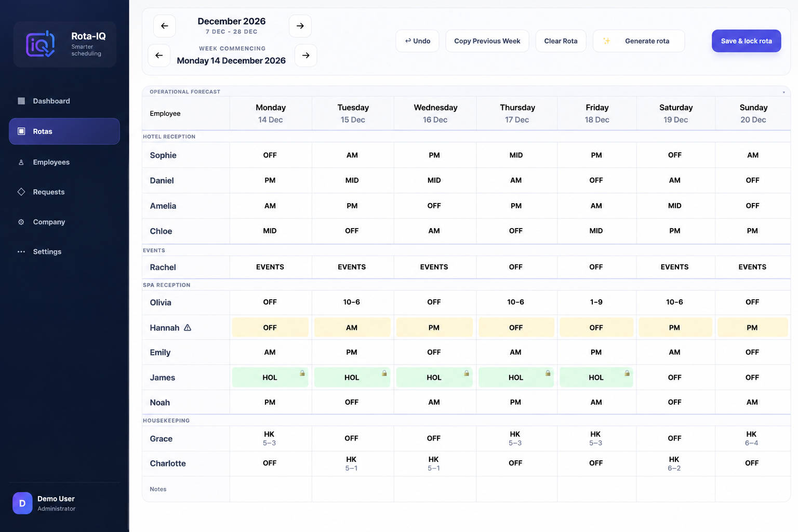Click the Undo button
Image resolution: width=798 pixels, height=532 pixels.
point(418,41)
